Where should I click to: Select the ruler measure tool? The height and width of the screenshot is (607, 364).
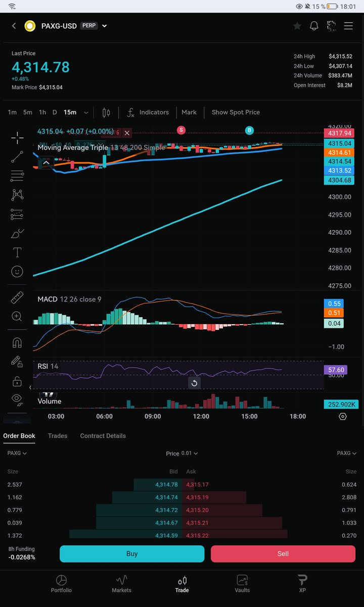[17, 297]
